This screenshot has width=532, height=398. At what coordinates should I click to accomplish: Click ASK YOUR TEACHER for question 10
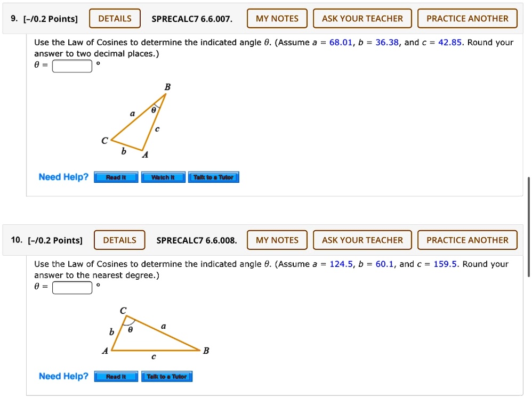pos(362,240)
